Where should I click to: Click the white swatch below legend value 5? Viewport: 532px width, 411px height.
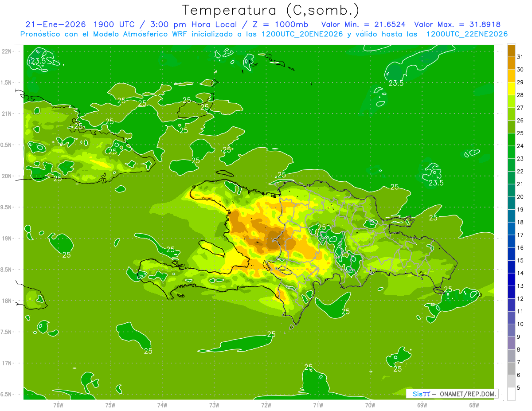tap(511, 394)
